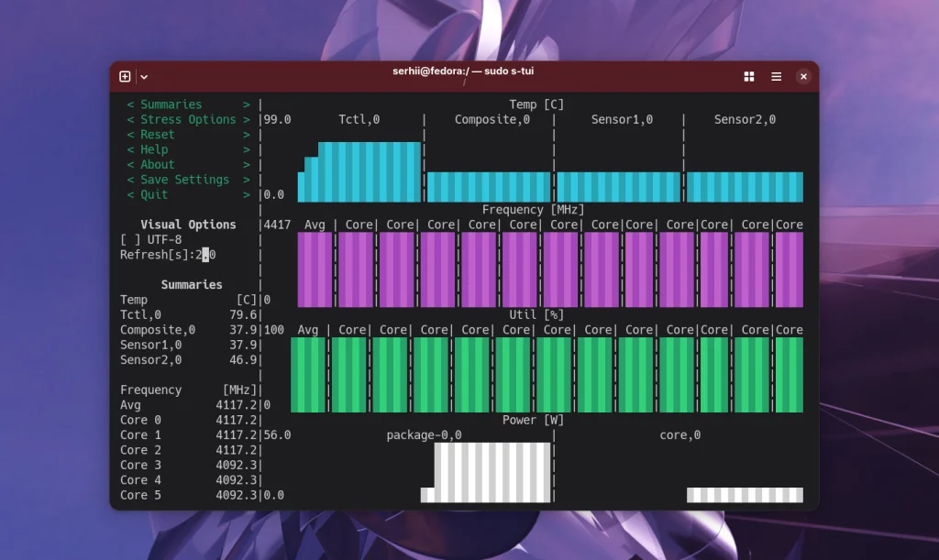Viewport: 939px width, 560px height.
Task: Open the terminal hamburger menu
Action: [776, 77]
